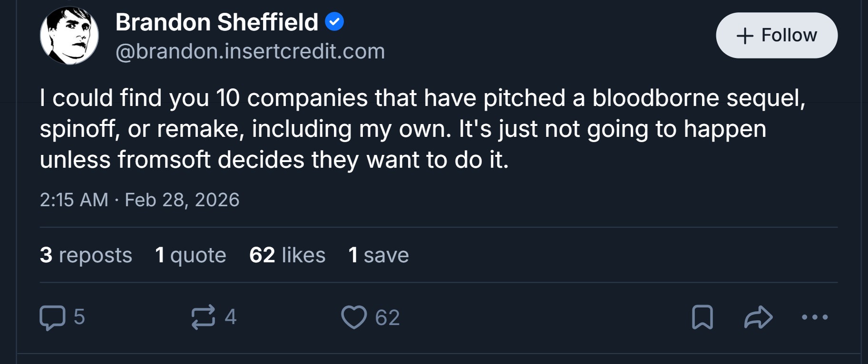Click the Brandon Sheffield display name
This screenshot has height=364, width=868.
pos(217,22)
